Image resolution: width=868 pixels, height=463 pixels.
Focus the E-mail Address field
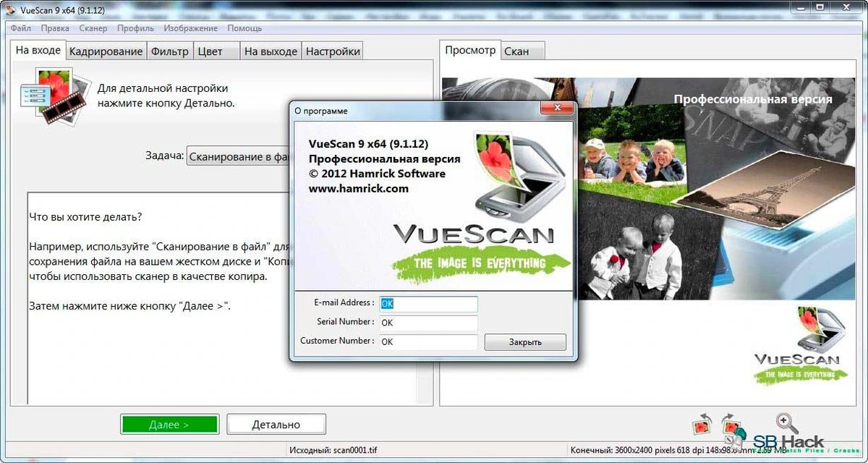tap(428, 304)
